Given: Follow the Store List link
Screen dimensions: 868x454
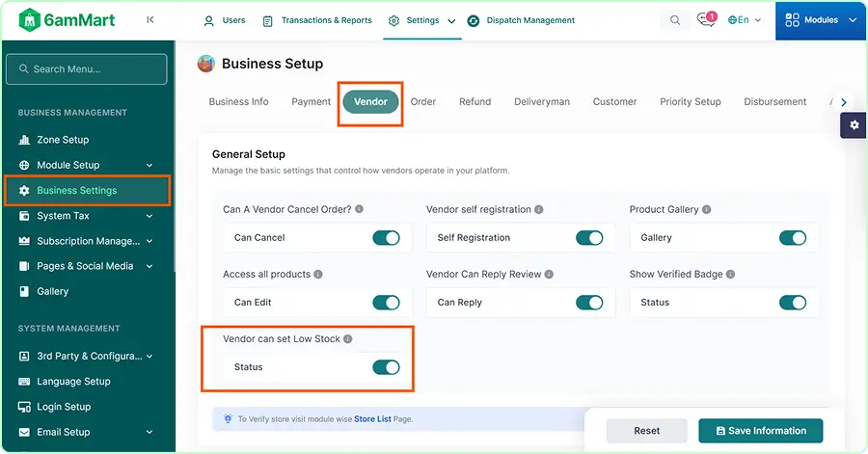Looking at the screenshot, I should [372, 419].
